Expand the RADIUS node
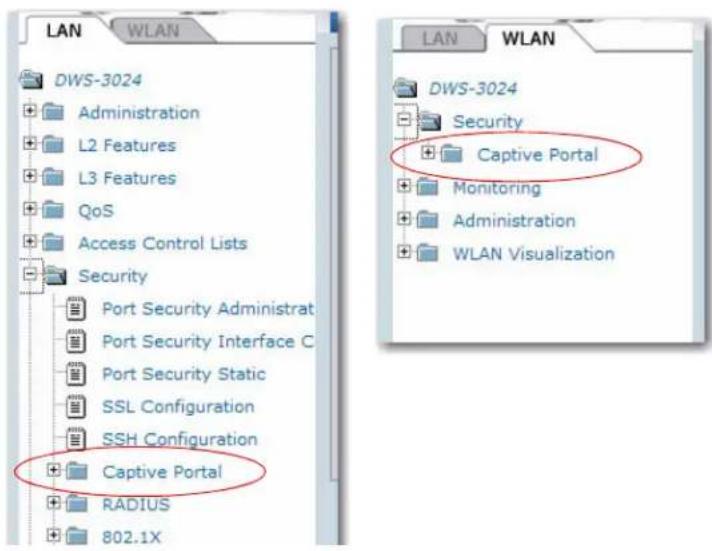712x551 pixels. point(53,503)
